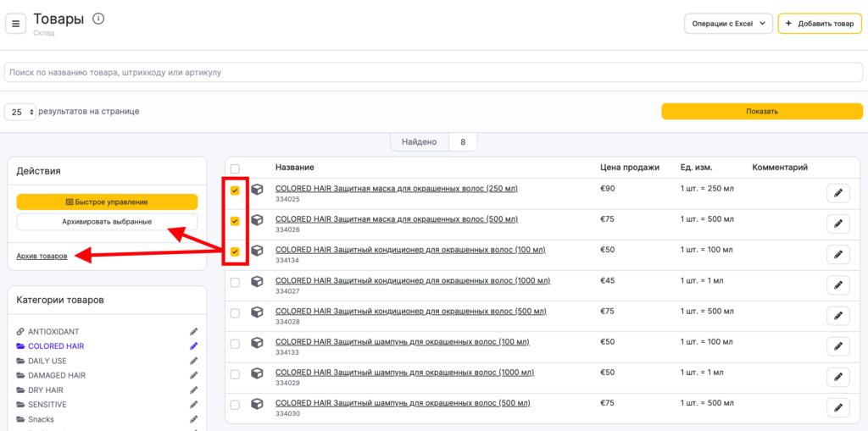Select the DAMAGED HAIR category
The width and height of the screenshot is (868, 431).
(x=57, y=375)
